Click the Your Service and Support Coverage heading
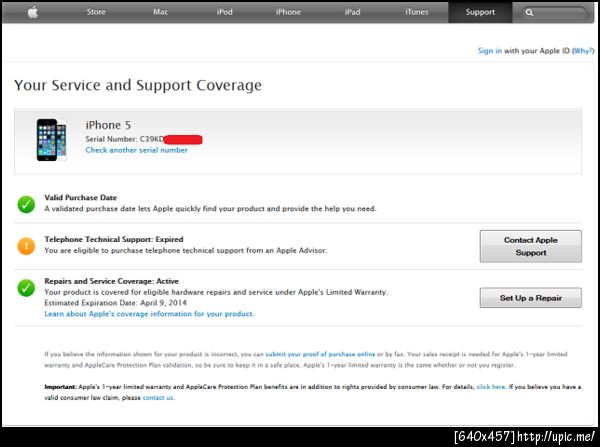This screenshot has height=447, width=600. click(x=138, y=85)
